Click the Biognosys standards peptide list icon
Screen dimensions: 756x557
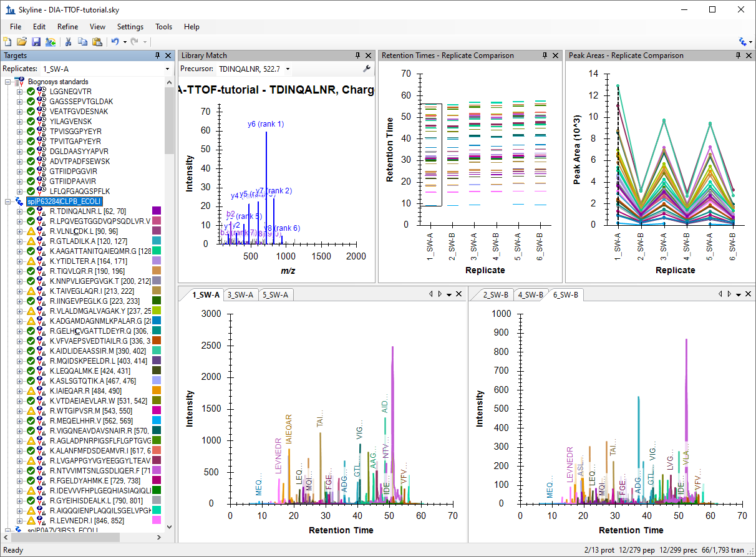click(19, 82)
